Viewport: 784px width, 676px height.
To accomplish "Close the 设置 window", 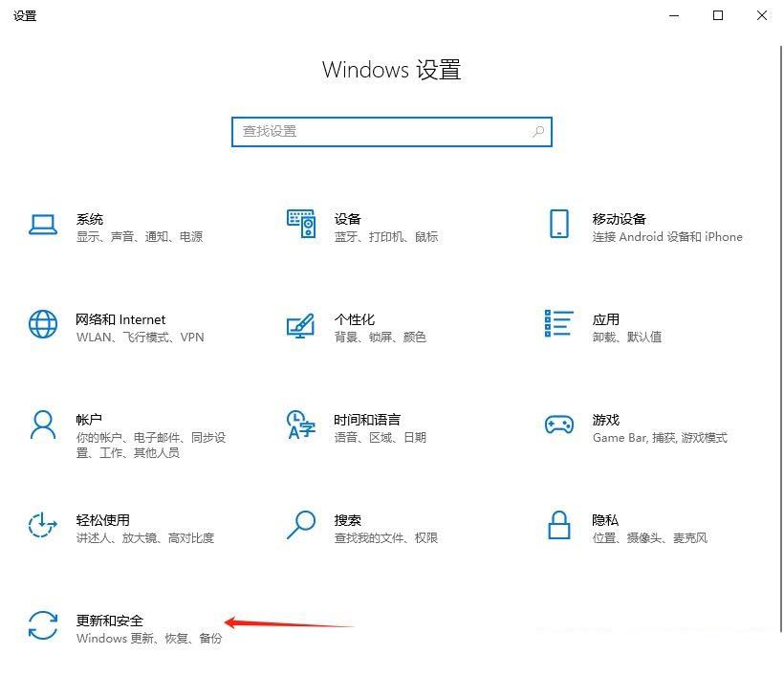I will [762, 15].
